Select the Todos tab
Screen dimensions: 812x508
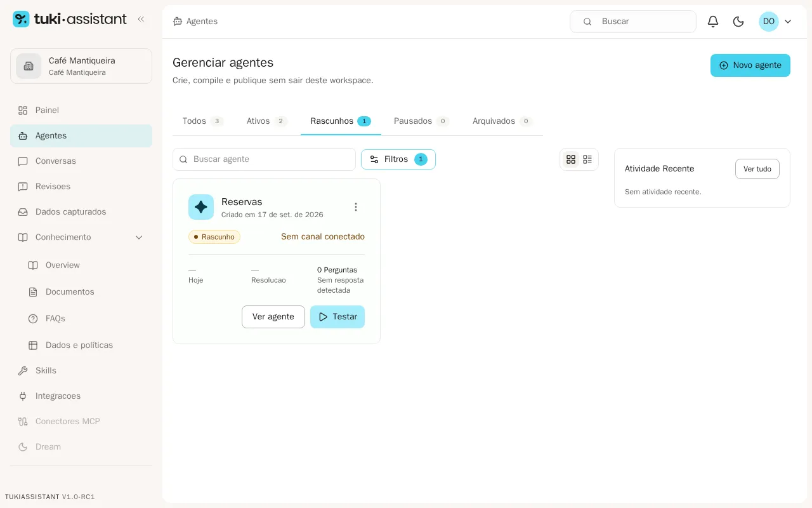203,121
